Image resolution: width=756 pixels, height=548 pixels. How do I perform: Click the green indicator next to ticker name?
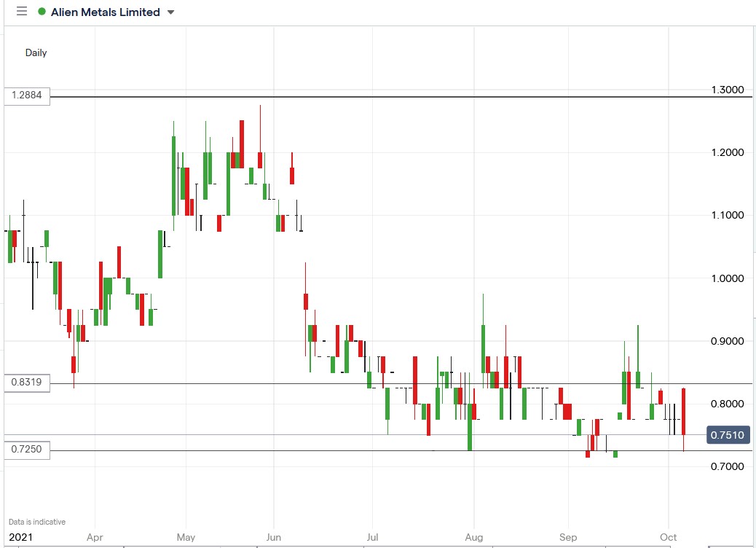(42, 12)
